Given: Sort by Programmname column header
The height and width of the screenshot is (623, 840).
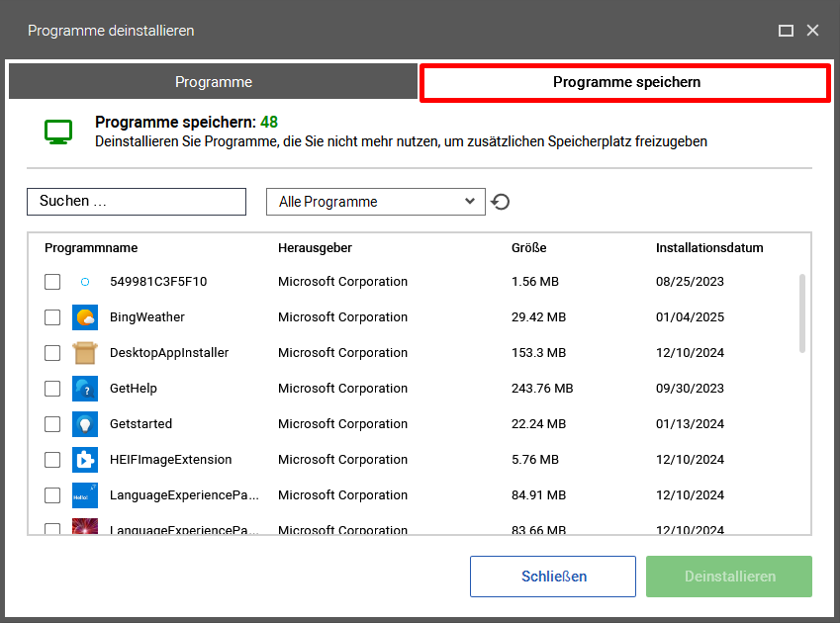Looking at the screenshot, I should tap(91, 248).
